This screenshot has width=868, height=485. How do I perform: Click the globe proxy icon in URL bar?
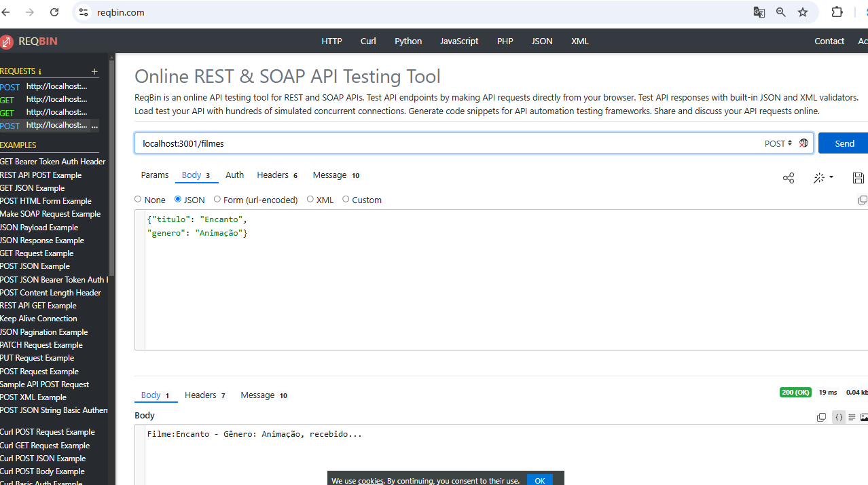pos(803,143)
